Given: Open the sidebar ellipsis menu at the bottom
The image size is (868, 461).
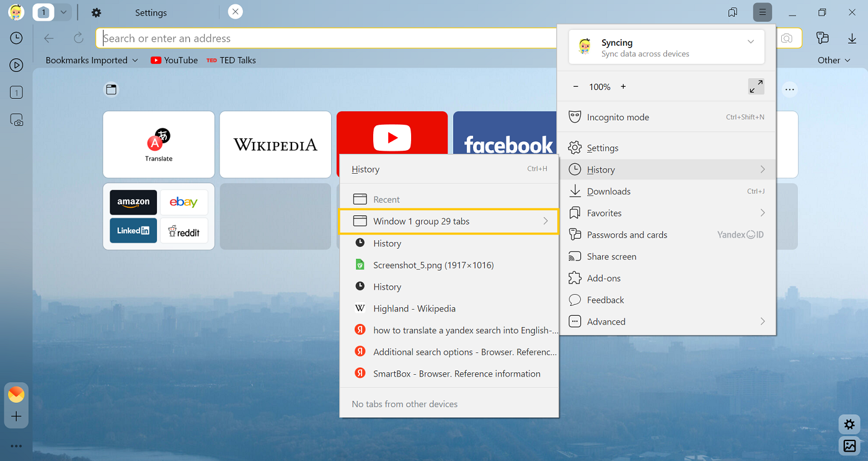Looking at the screenshot, I should 16,445.
